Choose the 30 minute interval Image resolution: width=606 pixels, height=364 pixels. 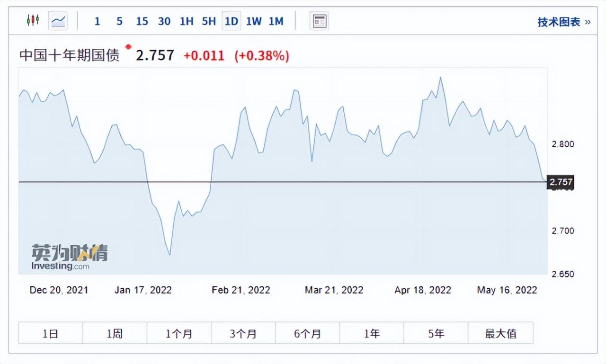pos(164,21)
